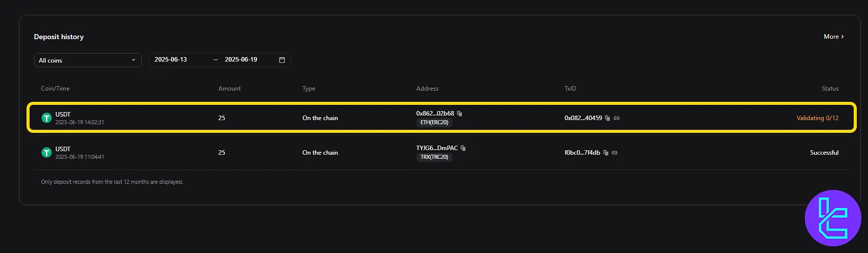The image size is (868, 253).
Task: Copy the 0x862...02b68 deposit address
Action: (459, 114)
